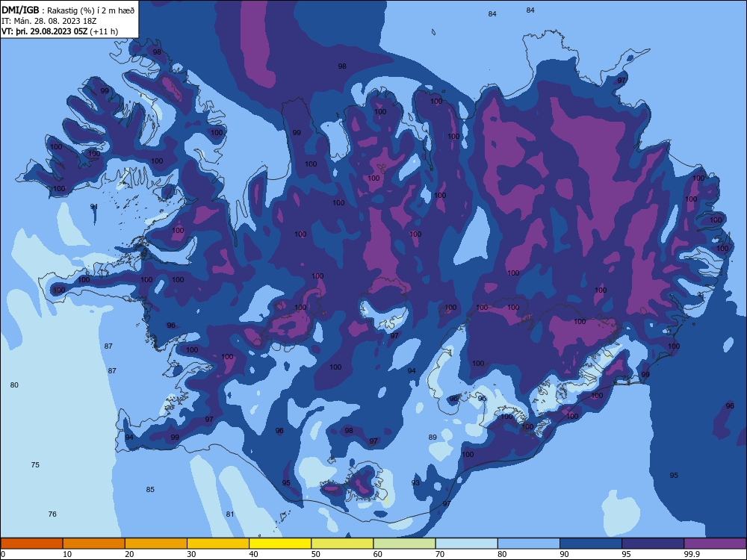Select the dark blue 90–95 legend swatch
This screenshot has height=560, width=747.
[591, 544]
